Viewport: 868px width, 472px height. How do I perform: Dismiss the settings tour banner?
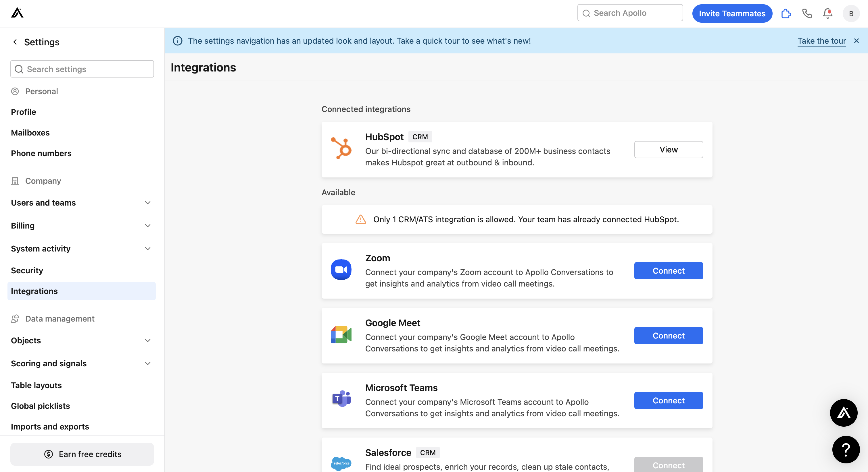856,41
